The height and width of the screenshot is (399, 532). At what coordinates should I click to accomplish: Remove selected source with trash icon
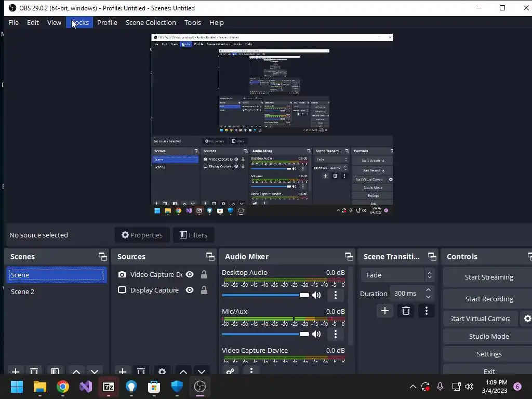(x=141, y=371)
